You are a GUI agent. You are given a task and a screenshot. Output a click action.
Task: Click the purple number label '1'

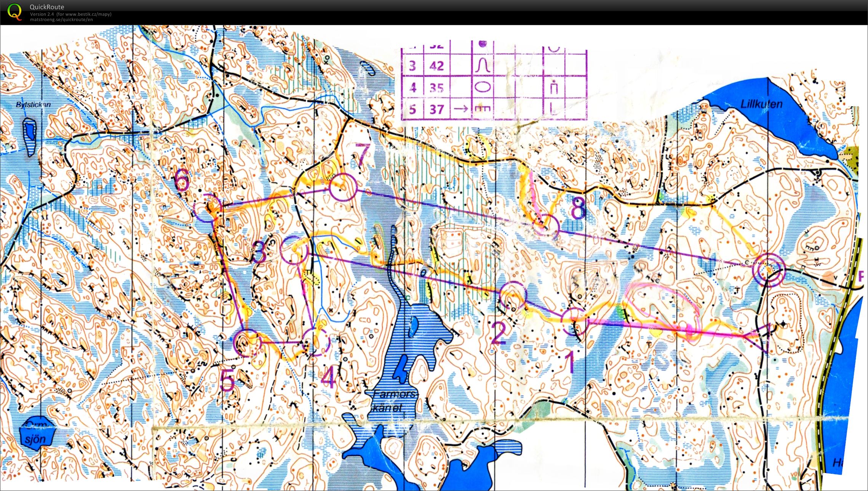[569, 361]
